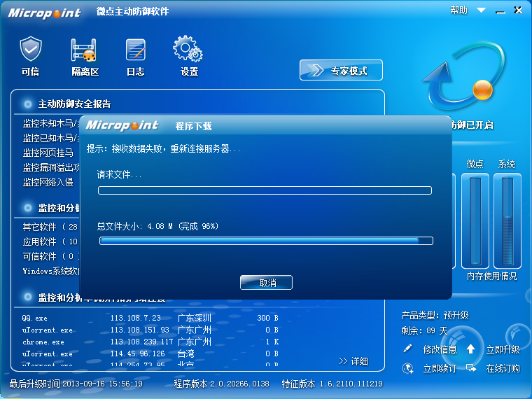Click the 特征版本 1.6.2110.111219 status text

pyautogui.click(x=332, y=384)
